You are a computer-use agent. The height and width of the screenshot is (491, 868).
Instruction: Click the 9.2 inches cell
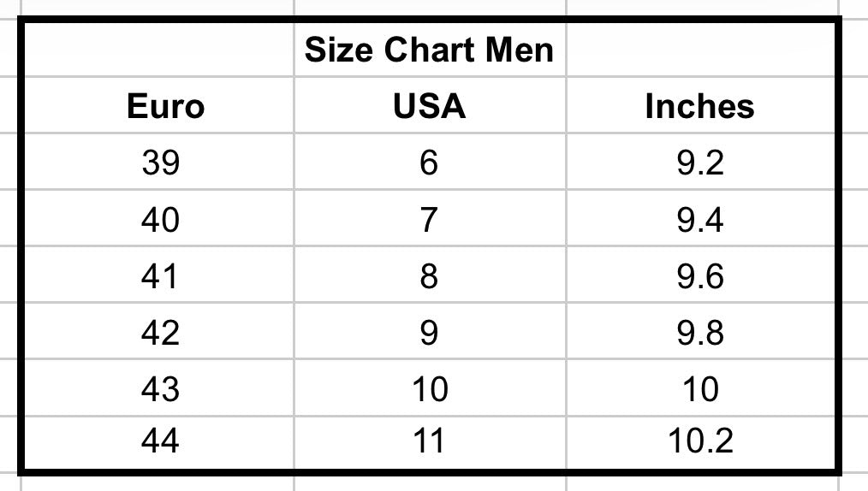click(x=699, y=163)
